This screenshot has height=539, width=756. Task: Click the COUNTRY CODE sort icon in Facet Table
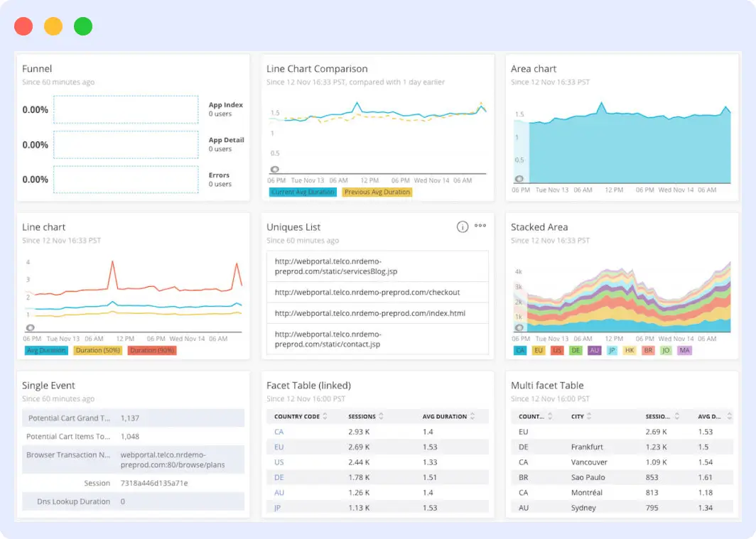point(325,416)
